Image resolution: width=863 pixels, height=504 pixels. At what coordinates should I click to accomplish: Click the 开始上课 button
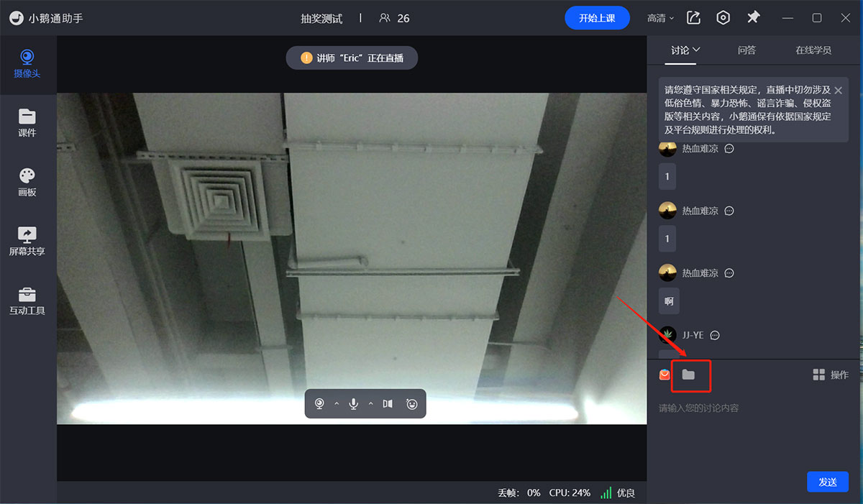pos(597,18)
